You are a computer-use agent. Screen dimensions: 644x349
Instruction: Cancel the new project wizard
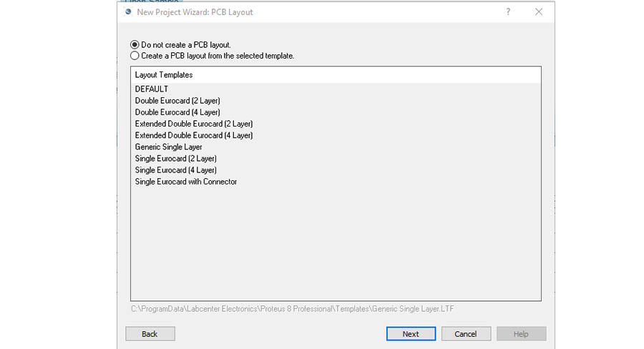(x=466, y=334)
